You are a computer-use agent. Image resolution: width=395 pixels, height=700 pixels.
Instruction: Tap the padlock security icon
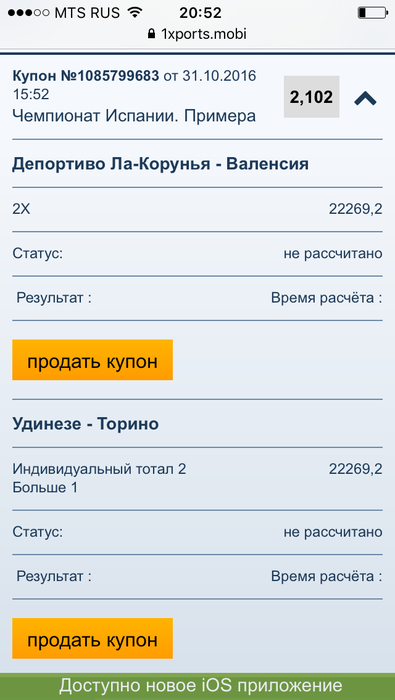point(152,34)
